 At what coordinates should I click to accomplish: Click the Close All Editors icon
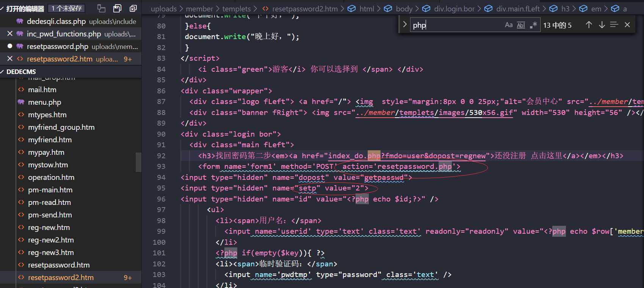[133, 8]
